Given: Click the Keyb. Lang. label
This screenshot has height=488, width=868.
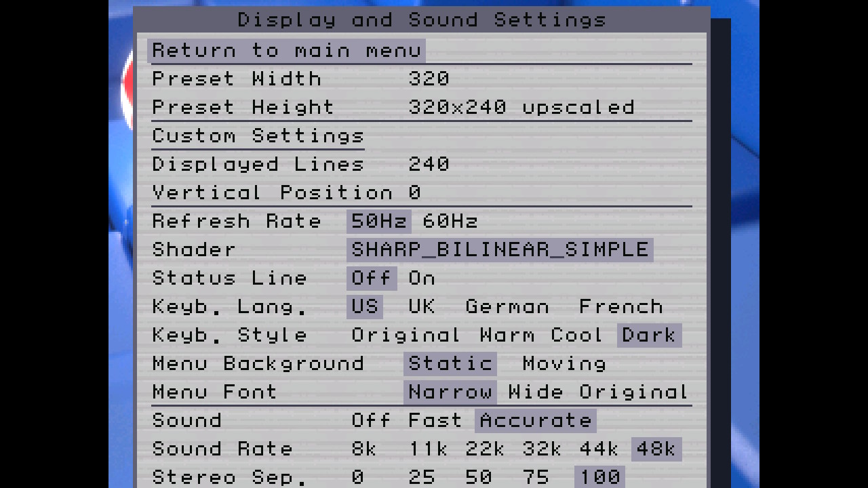Looking at the screenshot, I should pyautogui.click(x=229, y=306).
